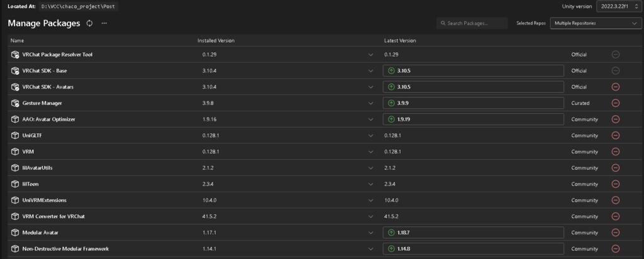Click the Curated label on Gesture Manager row
Viewport: 644px width, 259px height.
click(x=580, y=103)
